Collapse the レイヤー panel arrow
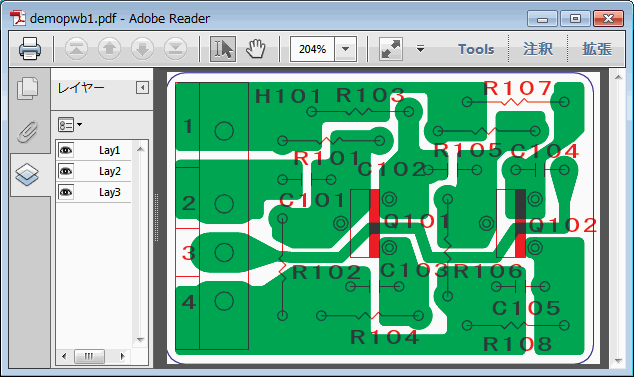Screen dimensions: 634x377 tap(142, 87)
